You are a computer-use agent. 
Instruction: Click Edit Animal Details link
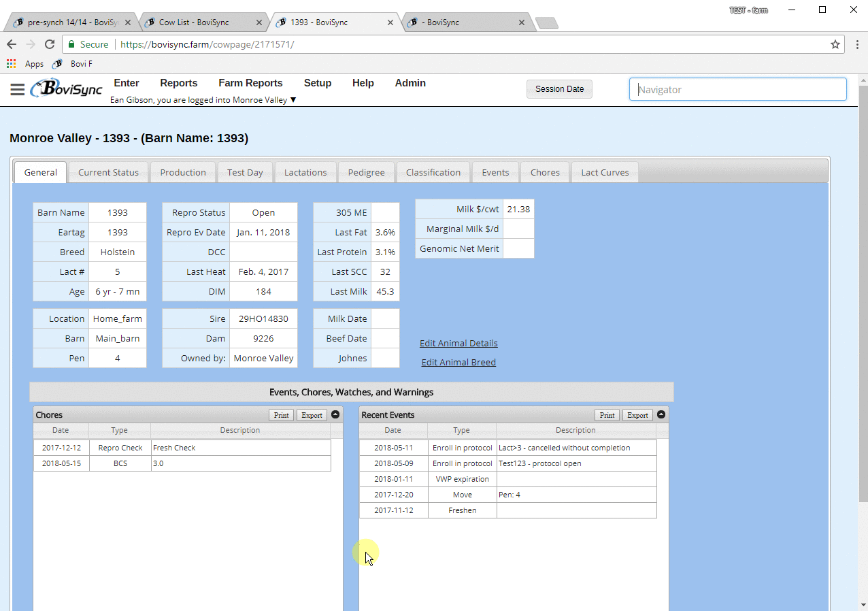point(458,343)
